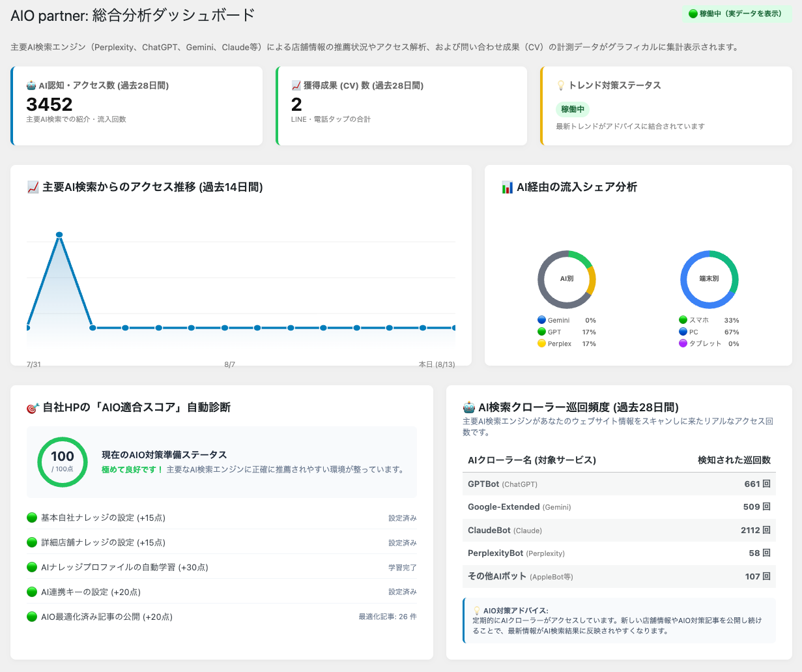
Task: Click the 稼働中（実データを表示）status badge
Action: point(737,14)
